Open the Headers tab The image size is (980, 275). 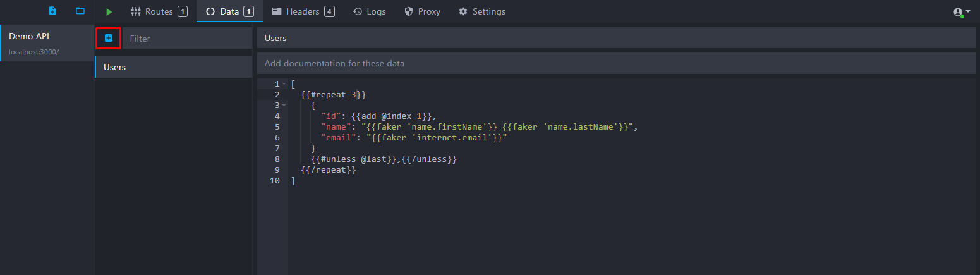tap(303, 11)
